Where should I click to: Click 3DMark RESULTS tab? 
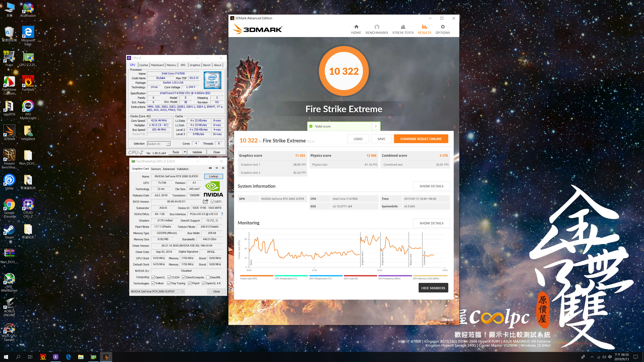(424, 29)
